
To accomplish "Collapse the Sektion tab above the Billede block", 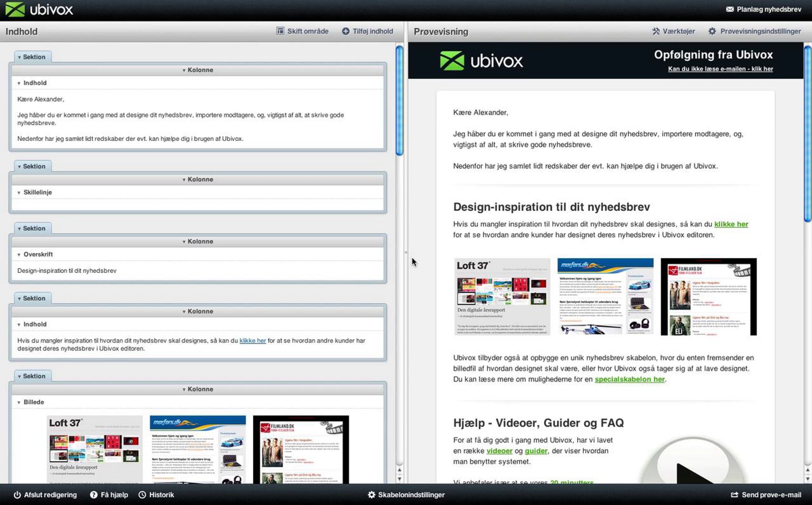I will click(x=32, y=376).
